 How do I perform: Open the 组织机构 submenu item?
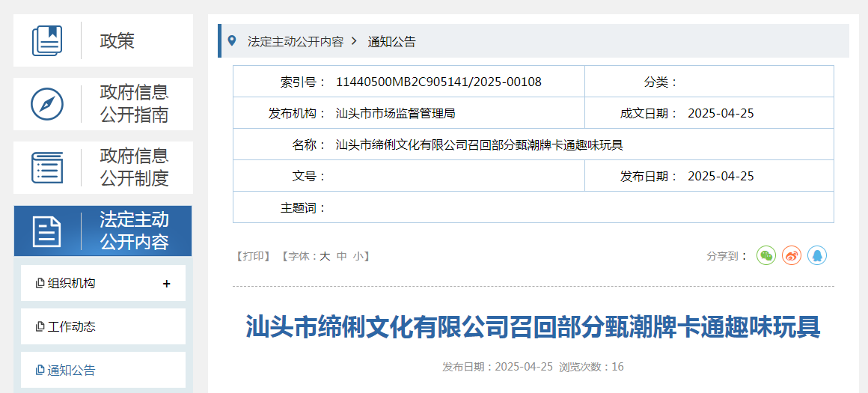(x=103, y=284)
